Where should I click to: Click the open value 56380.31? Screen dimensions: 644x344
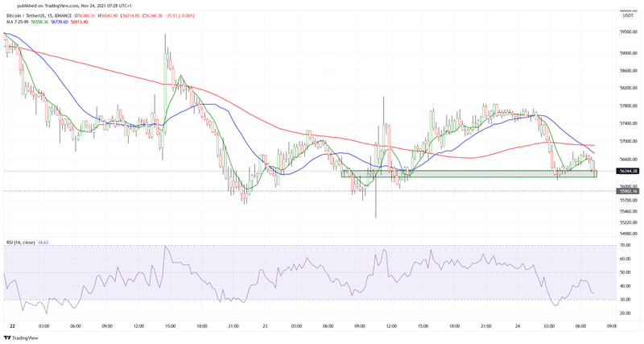click(x=85, y=16)
